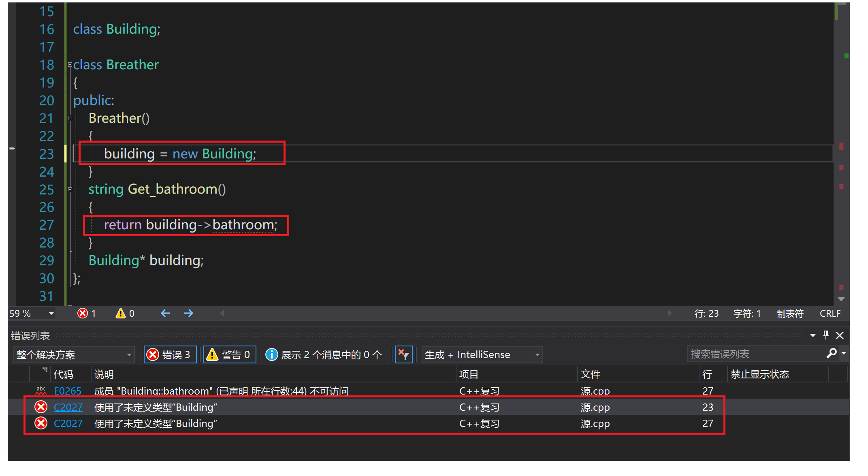Toggle the 错误 3 errors filter
This screenshot has height=476, width=868.
[170, 354]
